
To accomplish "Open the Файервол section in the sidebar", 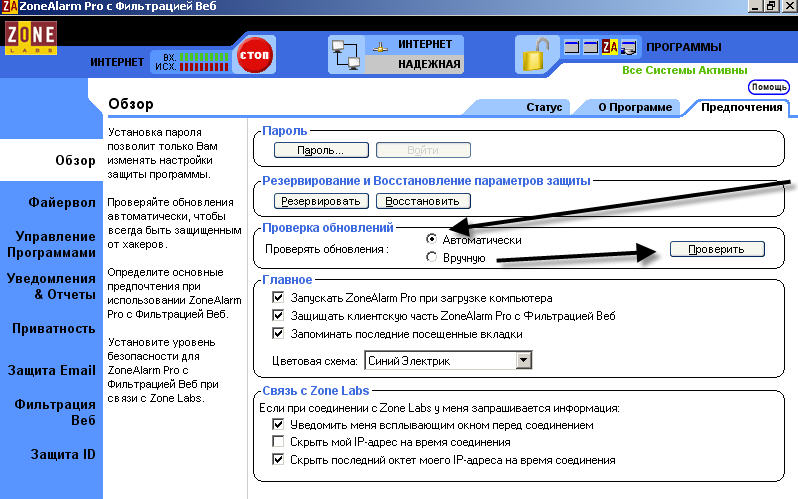I will tap(62, 203).
